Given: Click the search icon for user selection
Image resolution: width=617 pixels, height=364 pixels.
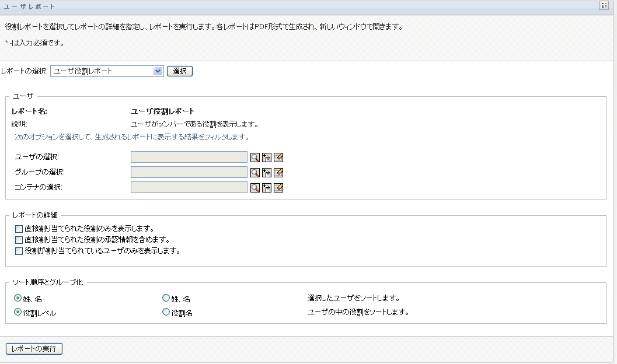Looking at the screenshot, I should [255, 157].
